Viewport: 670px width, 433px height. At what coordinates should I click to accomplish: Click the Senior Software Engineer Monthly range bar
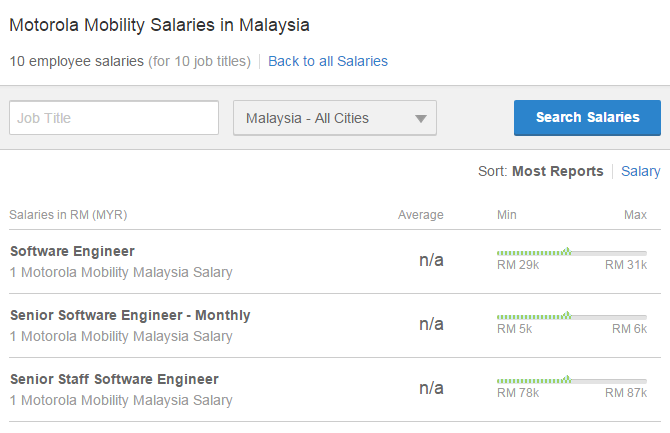tap(572, 317)
